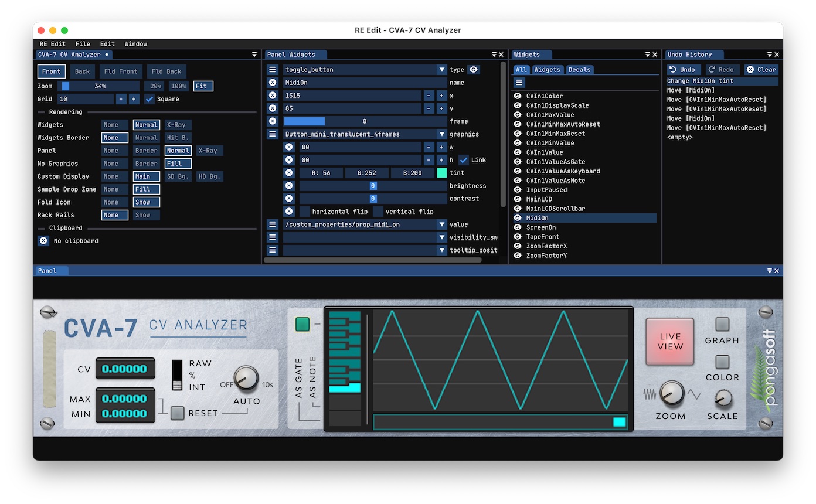Reset the y value with its X icon
Viewport: 816px width, 504px height.
pyautogui.click(x=273, y=108)
